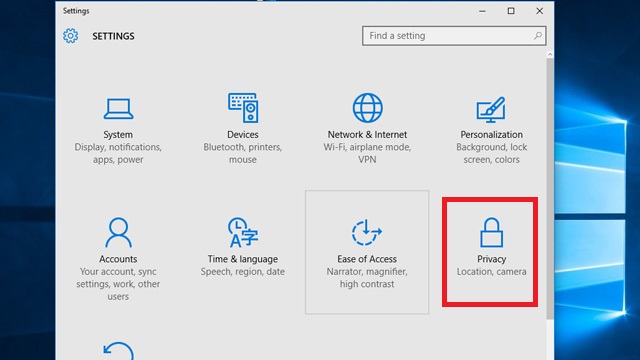Click 'Location, camera' description

pyautogui.click(x=491, y=272)
